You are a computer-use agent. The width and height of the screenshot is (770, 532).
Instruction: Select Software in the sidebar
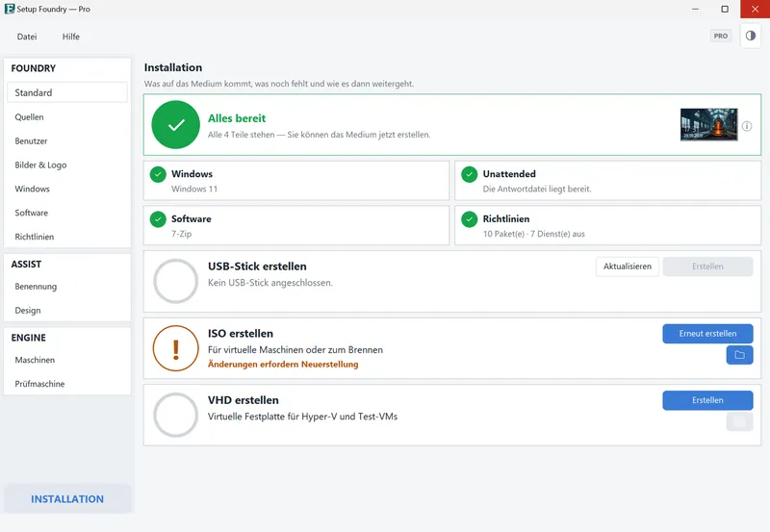pyautogui.click(x=67, y=213)
